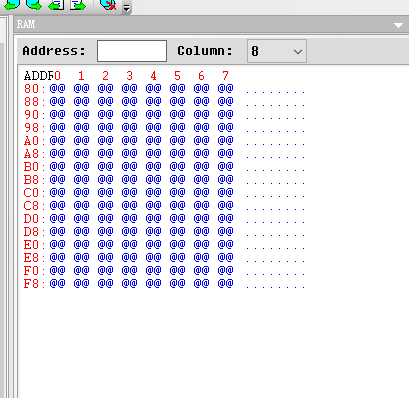Image resolution: width=409 pixels, height=398 pixels.
Task: Click the @@ cell at row 80 column 0
Action: coord(57,88)
